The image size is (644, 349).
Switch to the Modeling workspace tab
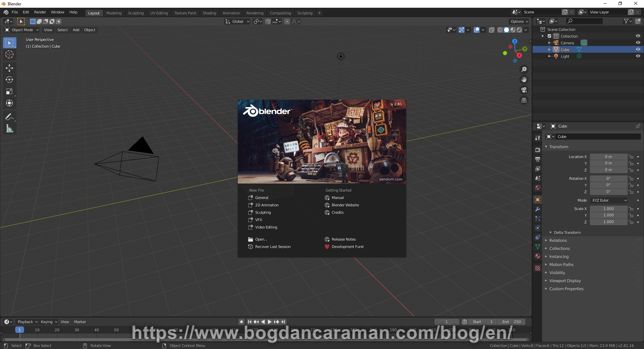point(114,13)
